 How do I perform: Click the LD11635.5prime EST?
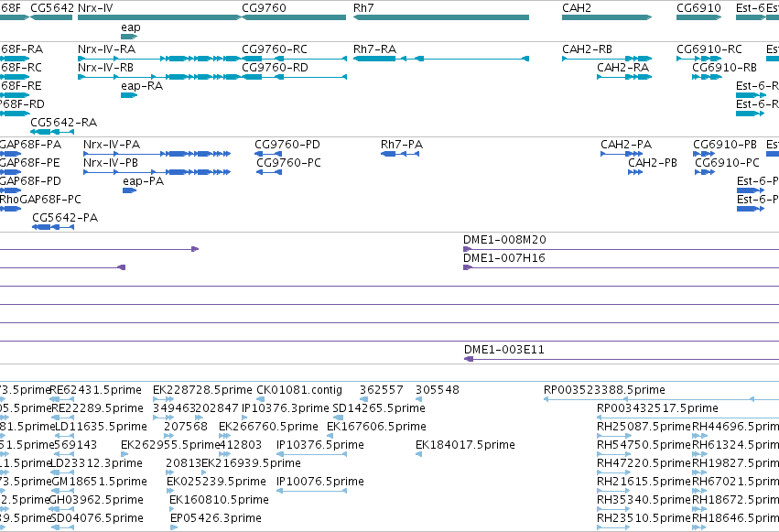64,436
